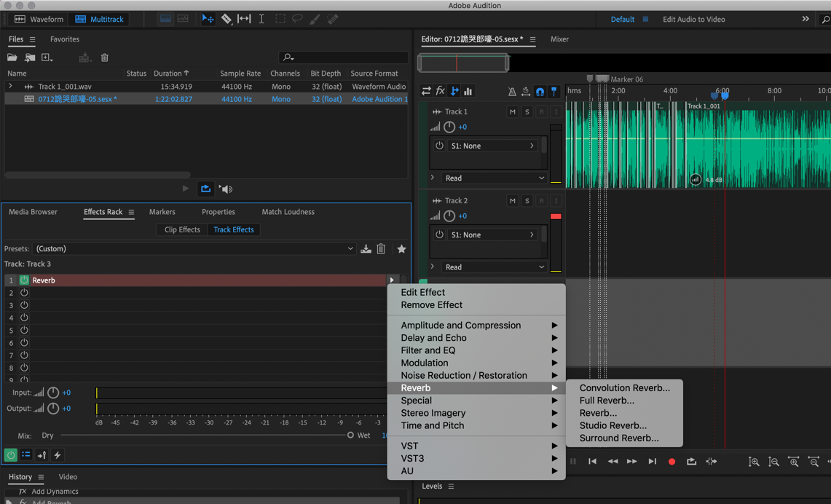Expand Track 1 automation lanes chevron

tap(433, 178)
